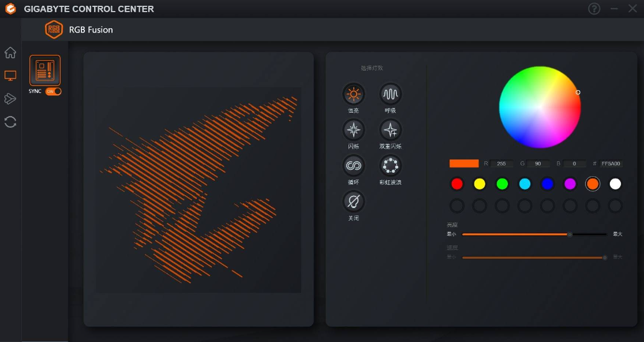This screenshot has width=644, height=342.
Task: Open the help question mark button
Action: pyautogui.click(x=594, y=9)
